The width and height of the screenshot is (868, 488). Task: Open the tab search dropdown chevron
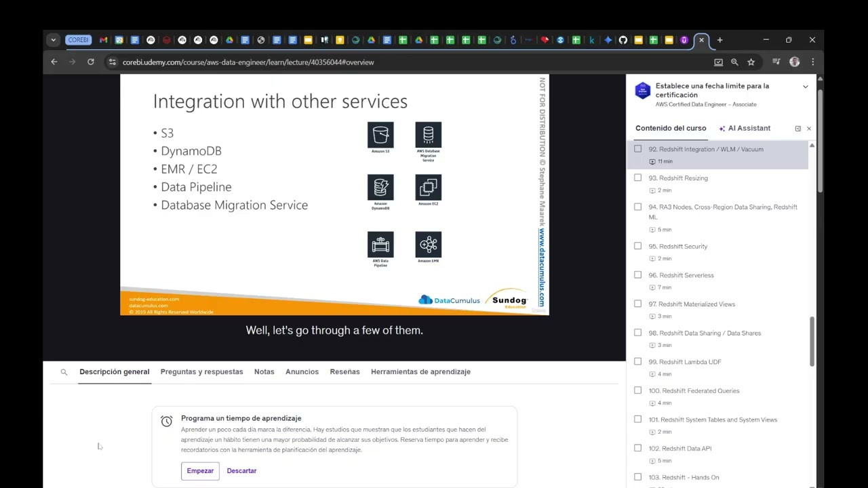pyautogui.click(x=53, y=40)
